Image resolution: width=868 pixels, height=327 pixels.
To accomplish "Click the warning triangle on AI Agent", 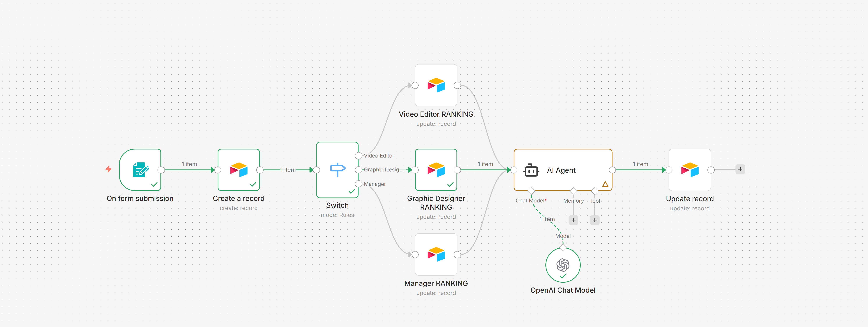I will coord(606,184).
